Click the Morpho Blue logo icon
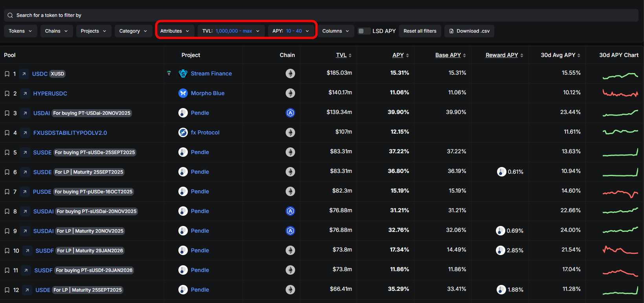The width and height of the screenshot is (644, 303). [183, 93]
